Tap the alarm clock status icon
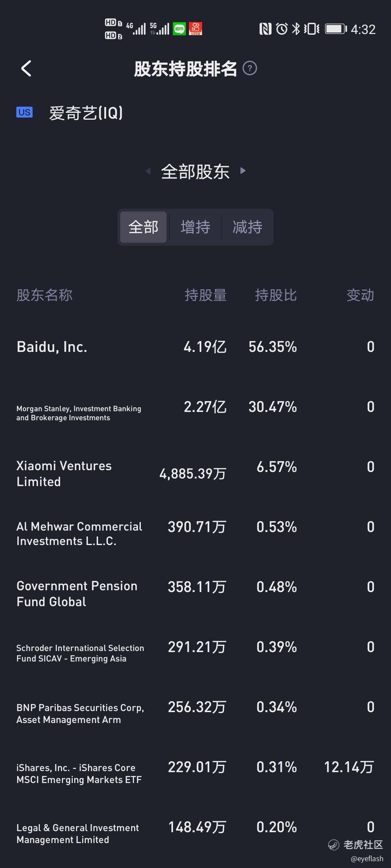Screen dimensions: 391x868 [x=282, y=29]
